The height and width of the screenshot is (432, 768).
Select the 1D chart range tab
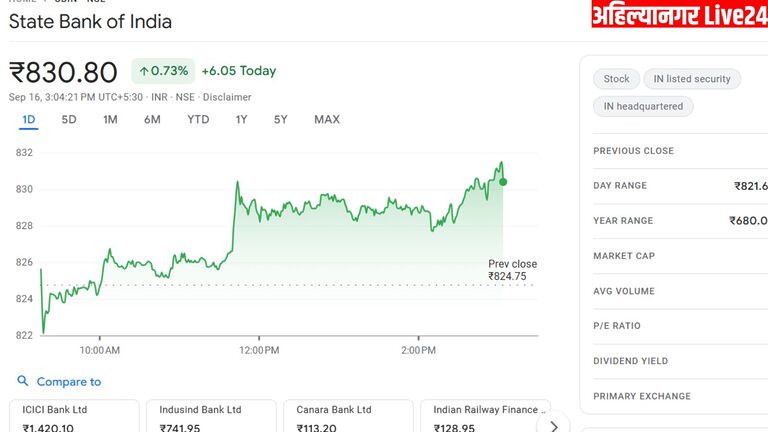pyautogui.click(x=29, y=120)
